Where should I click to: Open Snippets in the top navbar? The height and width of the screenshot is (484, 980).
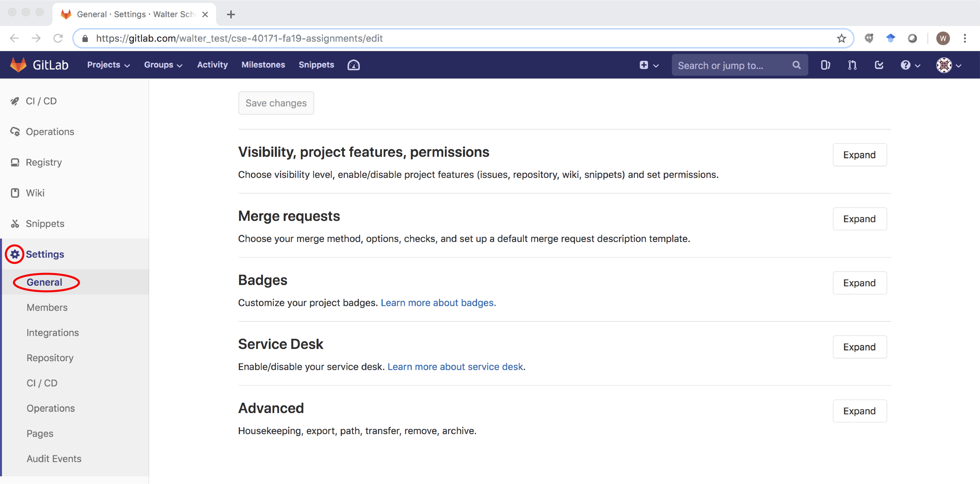pyautogui.click(x=316, y=65)
